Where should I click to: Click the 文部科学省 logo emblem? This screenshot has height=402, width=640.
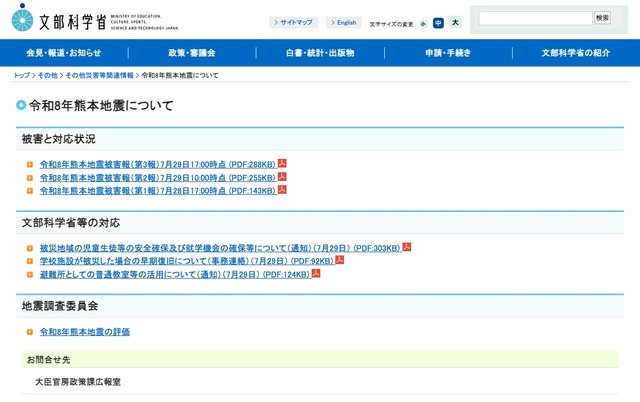(22, 18)
